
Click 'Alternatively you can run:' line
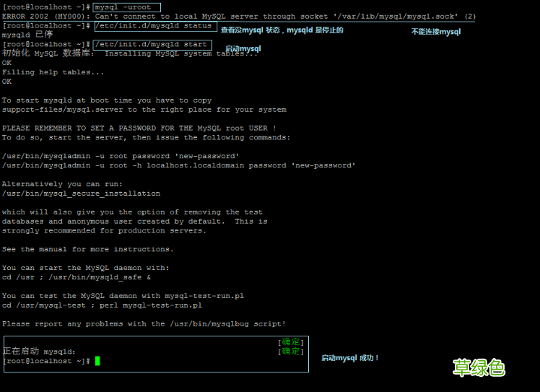[62, 184]
